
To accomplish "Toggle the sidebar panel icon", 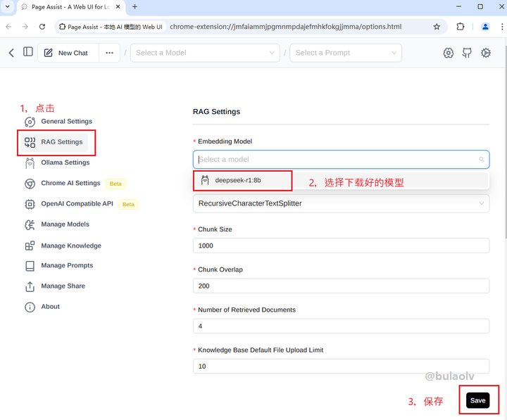I will tap(28, 51).
